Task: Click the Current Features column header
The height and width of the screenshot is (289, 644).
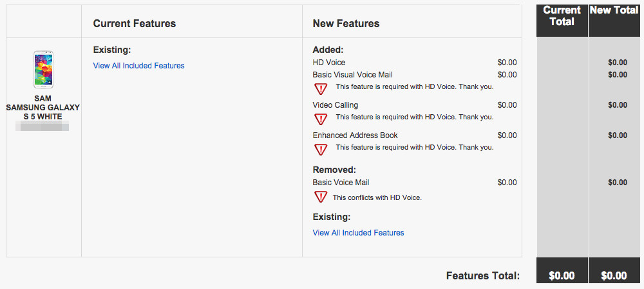Action: 134,23
